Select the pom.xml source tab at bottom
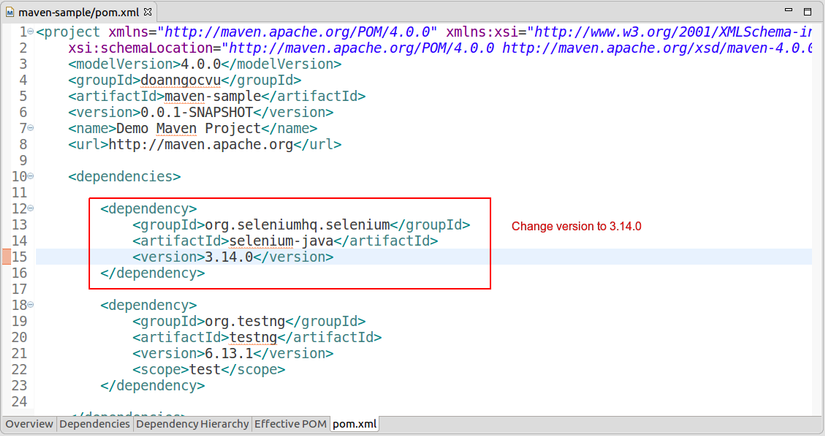Image resolution: width=825 pixels, height=436 pixels. click(357, 424)
